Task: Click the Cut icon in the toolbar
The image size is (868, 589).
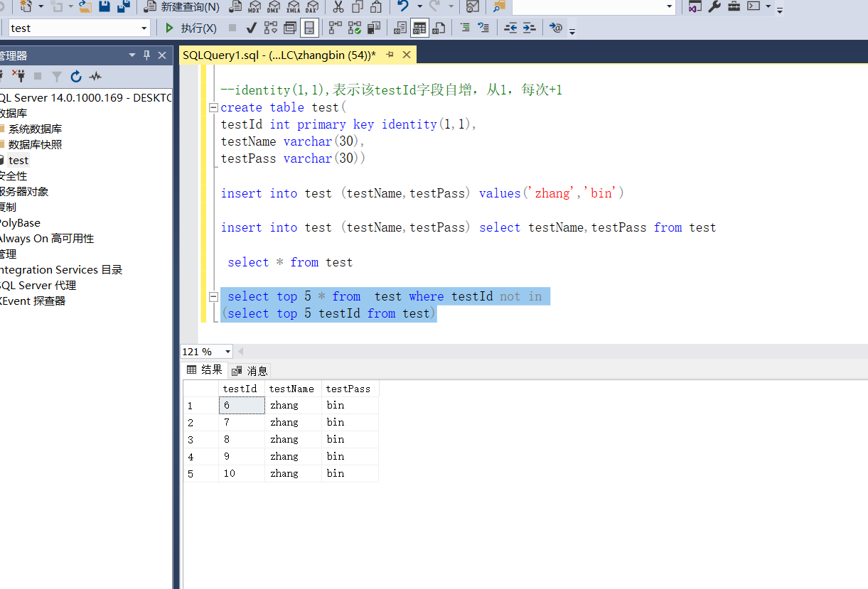Action: (x=339, y=8)
